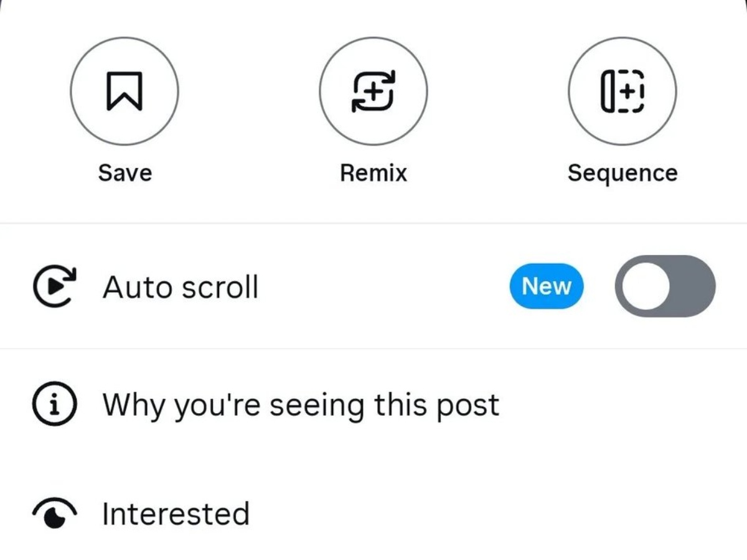
Task: Click the gray track of the Auto scroll switch
Action: (692, 286)
